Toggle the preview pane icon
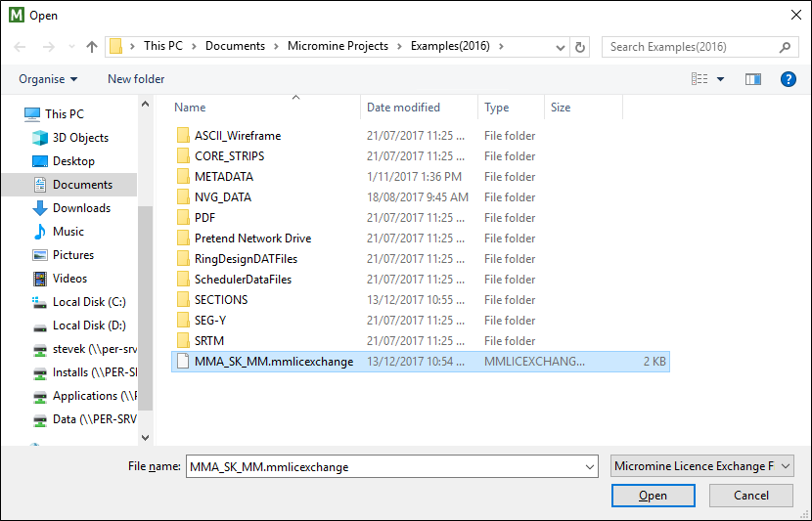The width and height of the screenshot is (812, 521). pyautogui.click(x=753, y=79)
